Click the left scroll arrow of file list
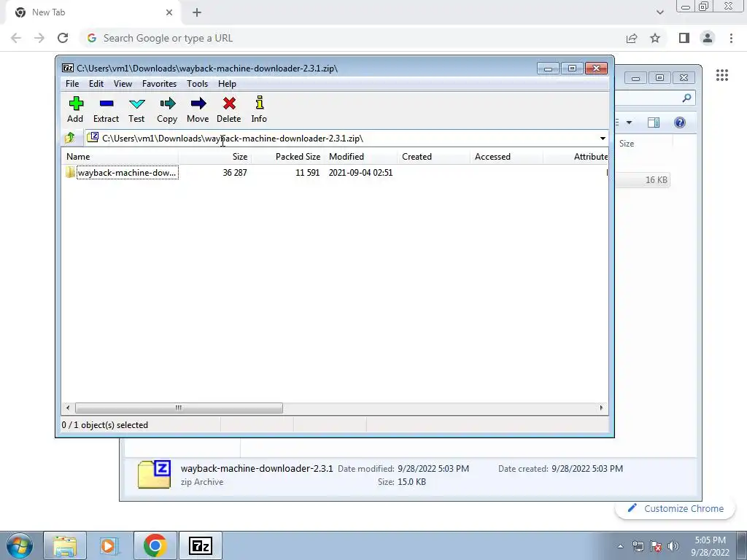This screenshot has height=560, width=747. 68,408
